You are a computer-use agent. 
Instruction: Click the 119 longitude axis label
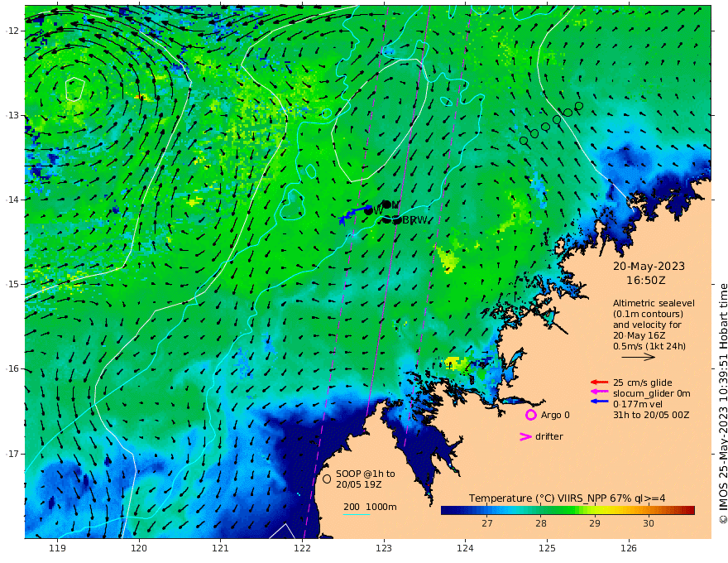click(57, 549)
